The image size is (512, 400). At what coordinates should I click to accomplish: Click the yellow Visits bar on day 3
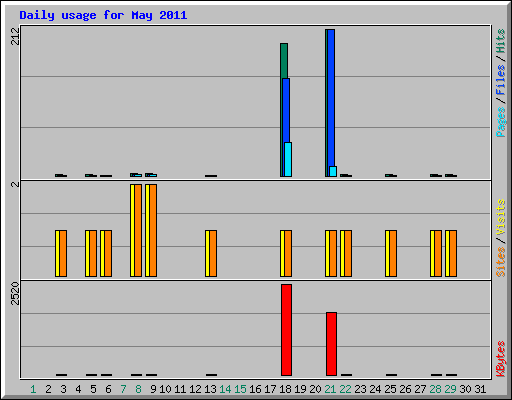coord(57,253)
